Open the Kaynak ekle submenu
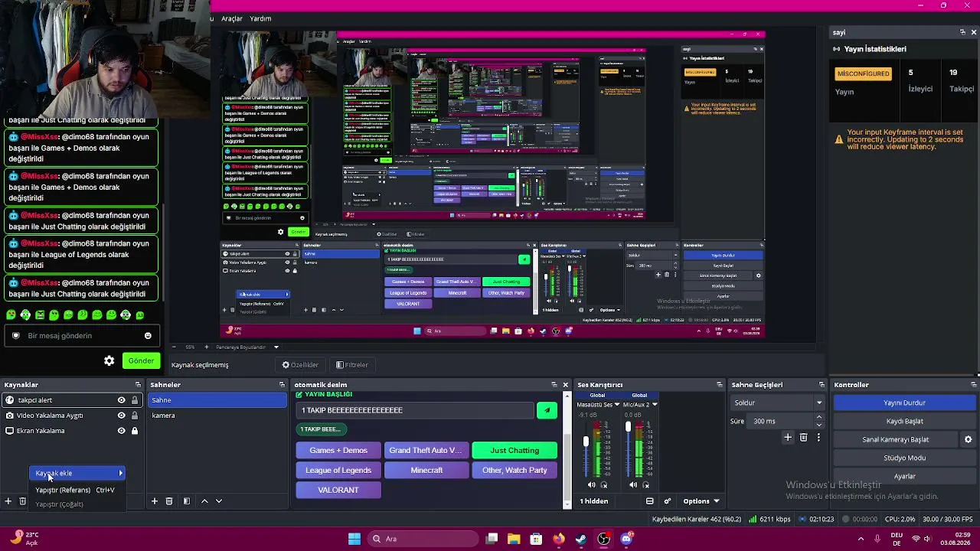This screenshot has height=551, width=980. tap(77, 474)
